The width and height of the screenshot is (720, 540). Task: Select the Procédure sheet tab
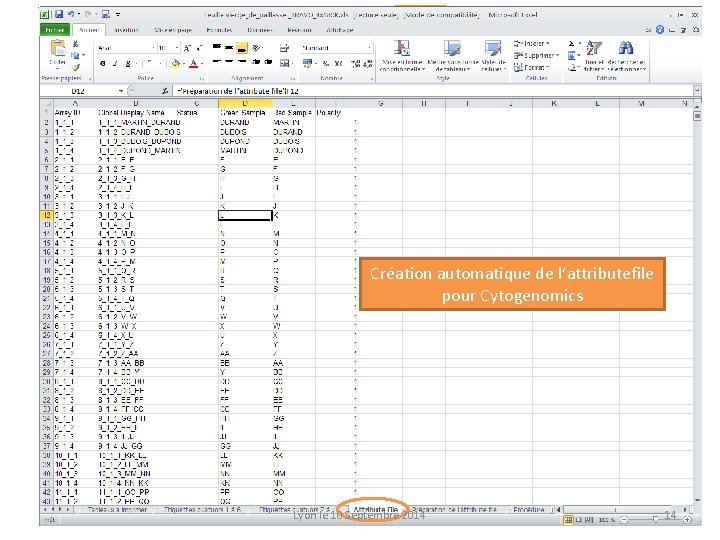point(529,510)
